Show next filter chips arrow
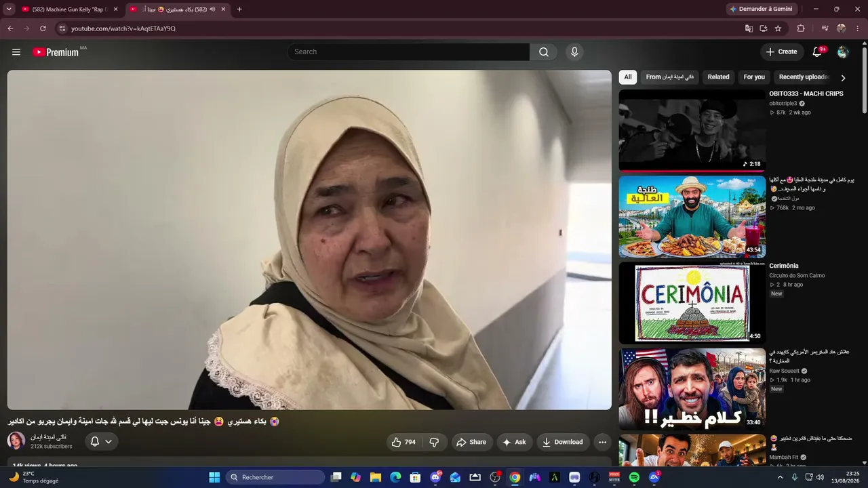This screenshot has height=488, width=868. 843,78
